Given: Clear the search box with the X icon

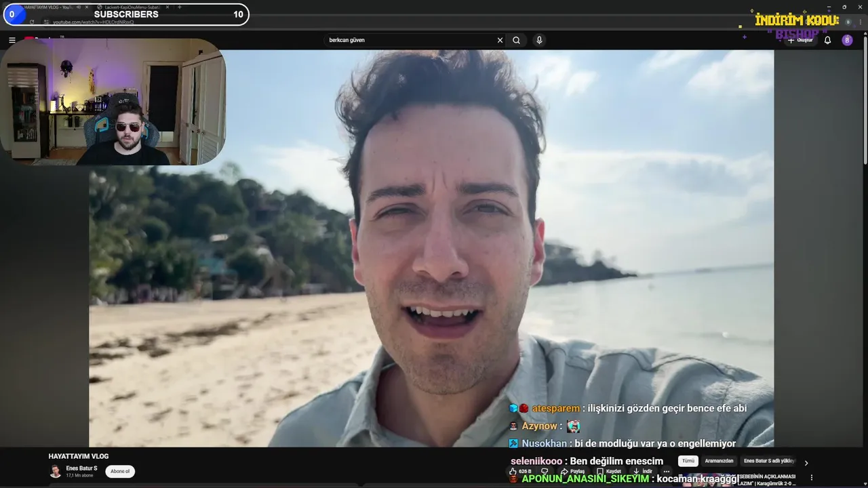Looking at the screenshot, I should coord(500,40).
